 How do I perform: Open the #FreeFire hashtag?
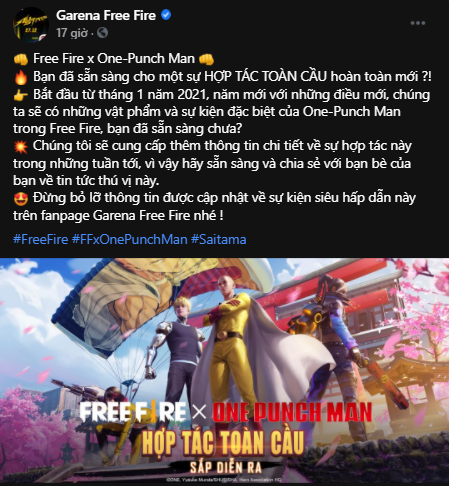(x=41, y=239)
